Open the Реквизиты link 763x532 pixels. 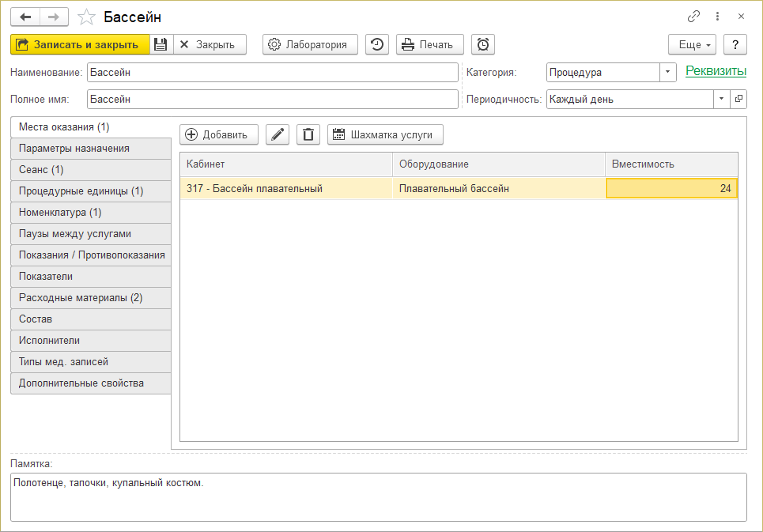click(716, 71)
